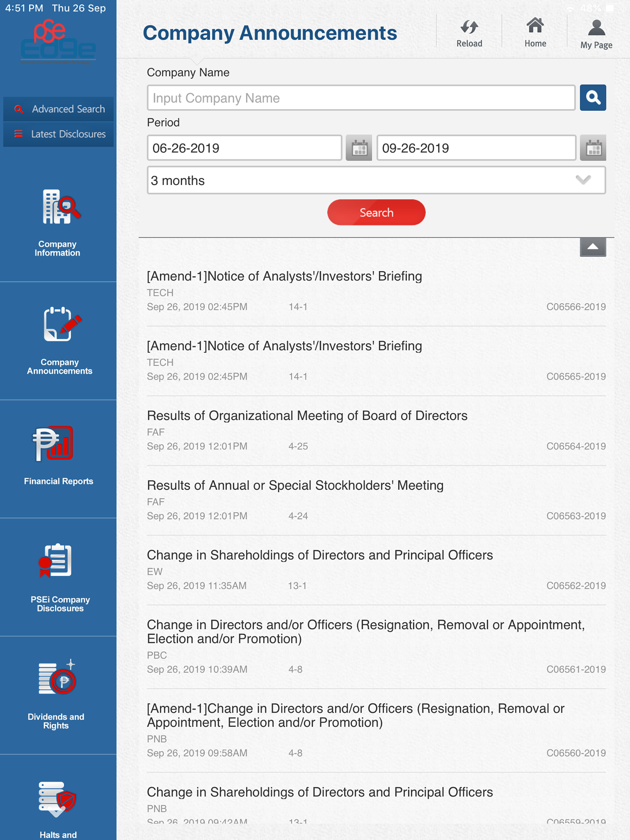Click timestamp Sep 26, 2019 11:35AM
This screenshot has width=630, height=840.
[197, 585]
